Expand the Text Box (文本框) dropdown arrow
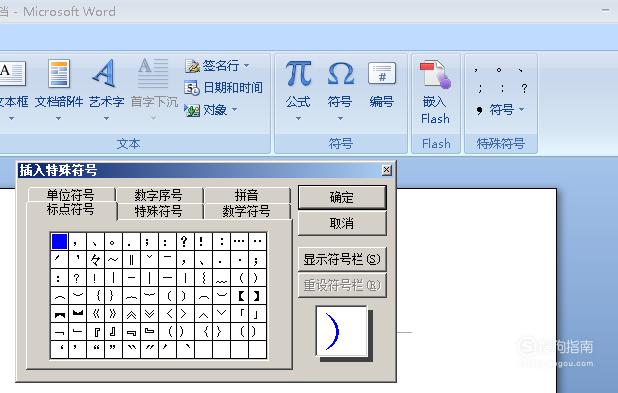Viewport: 618px width, 393px height. (x=11, y=118)
